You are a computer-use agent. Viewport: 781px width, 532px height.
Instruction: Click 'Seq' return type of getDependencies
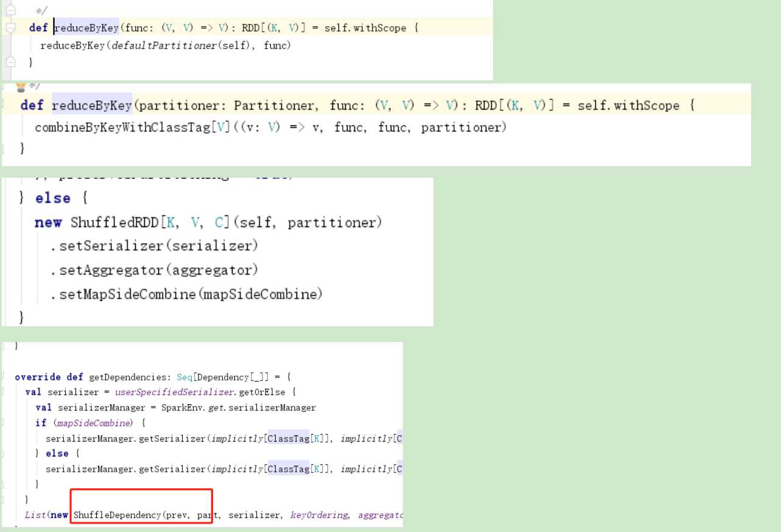184,377
